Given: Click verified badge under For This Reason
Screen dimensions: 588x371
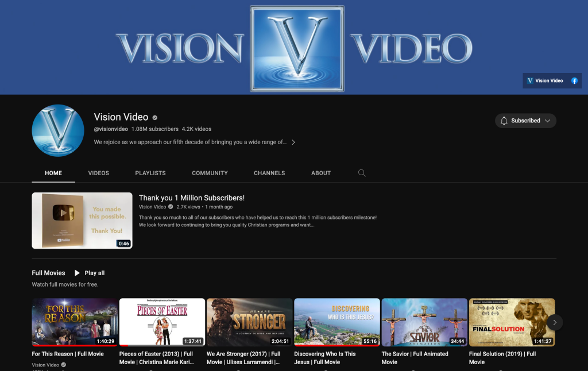Looking at the screenshot, I should pos(64,365).
